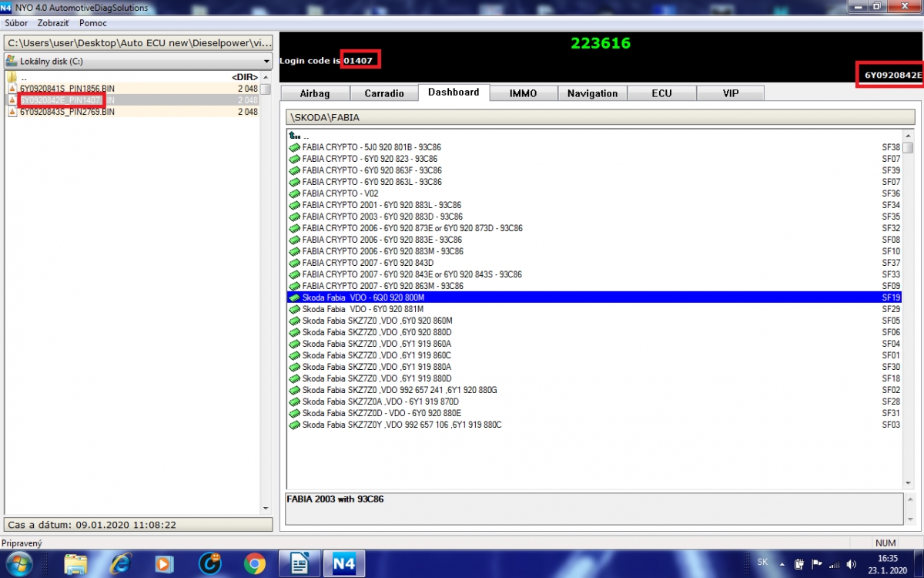The width and height of the screenshot is (924, 578).
Task: Click chip icon of SKZ7Z0 6Y1 919 860A
Action: 294,344
